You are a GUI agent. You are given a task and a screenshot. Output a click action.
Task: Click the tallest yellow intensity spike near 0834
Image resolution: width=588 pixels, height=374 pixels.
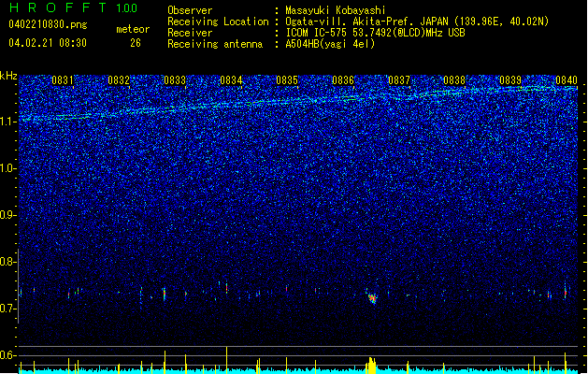point(226,359)
